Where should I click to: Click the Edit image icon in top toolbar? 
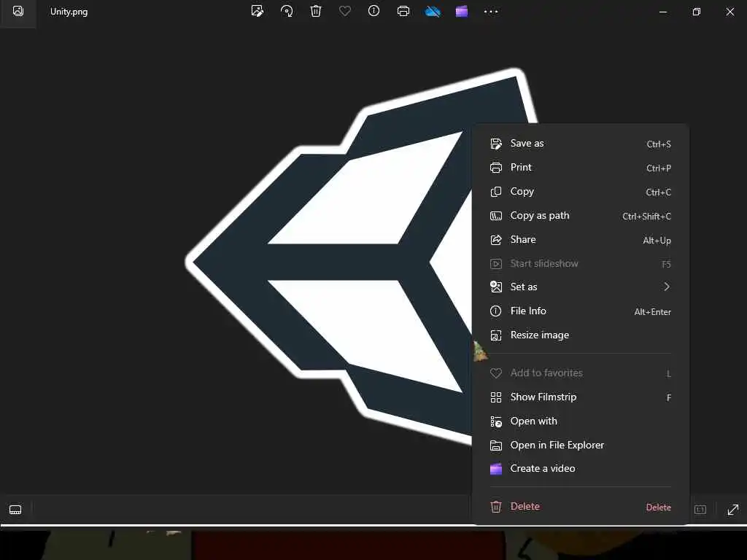[x=258, y=11]
